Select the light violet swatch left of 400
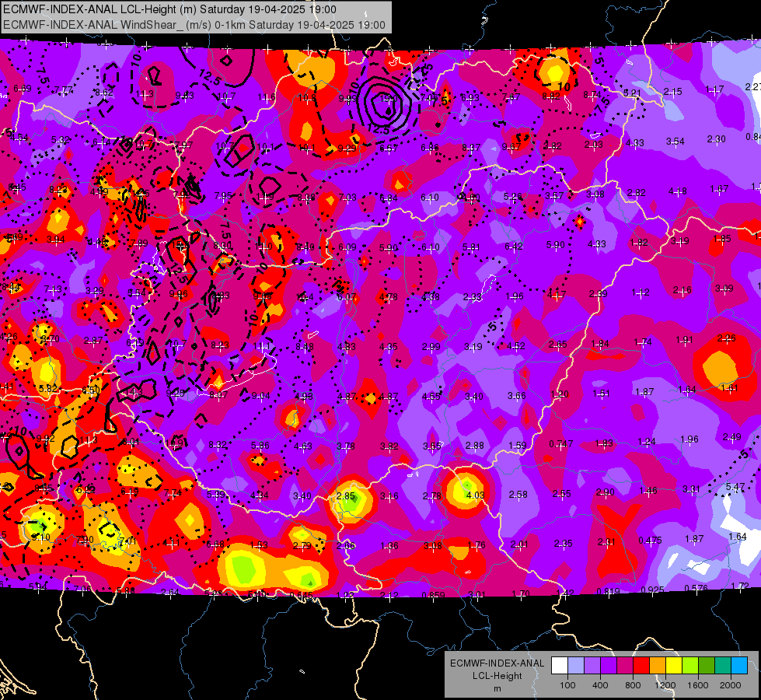The image size is (761, 700). (x=592, y=666)
